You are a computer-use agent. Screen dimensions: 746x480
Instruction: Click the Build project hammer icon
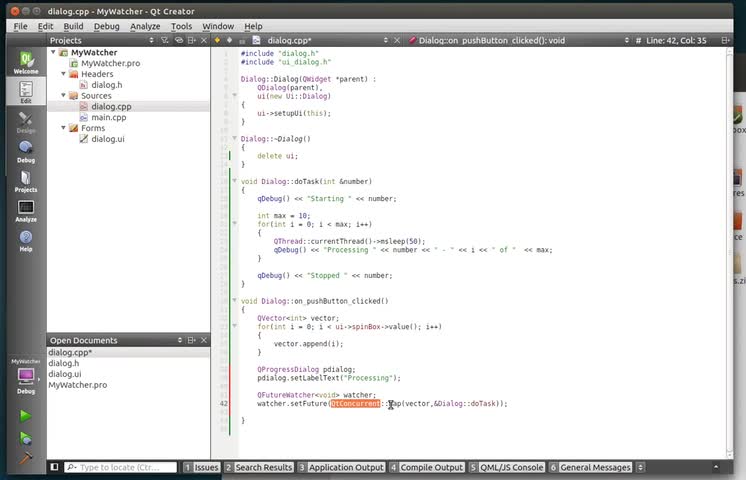click(x=25, y=460)
